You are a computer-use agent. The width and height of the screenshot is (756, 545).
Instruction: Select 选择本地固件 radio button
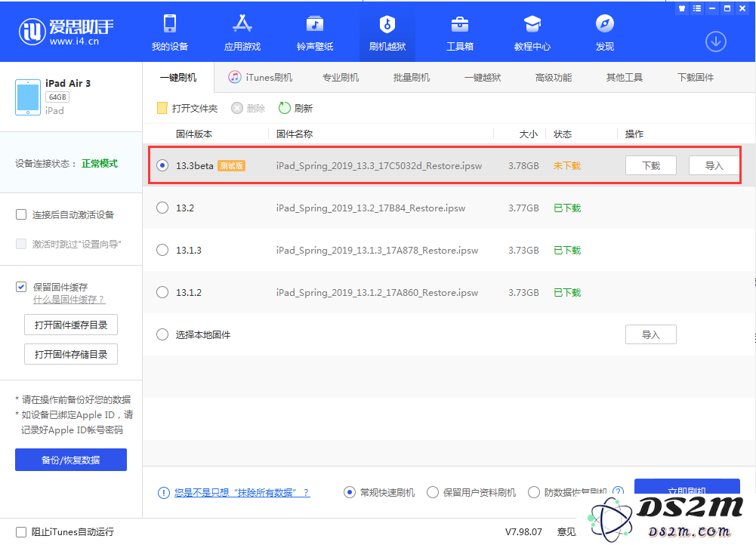(x=162, y=334)
